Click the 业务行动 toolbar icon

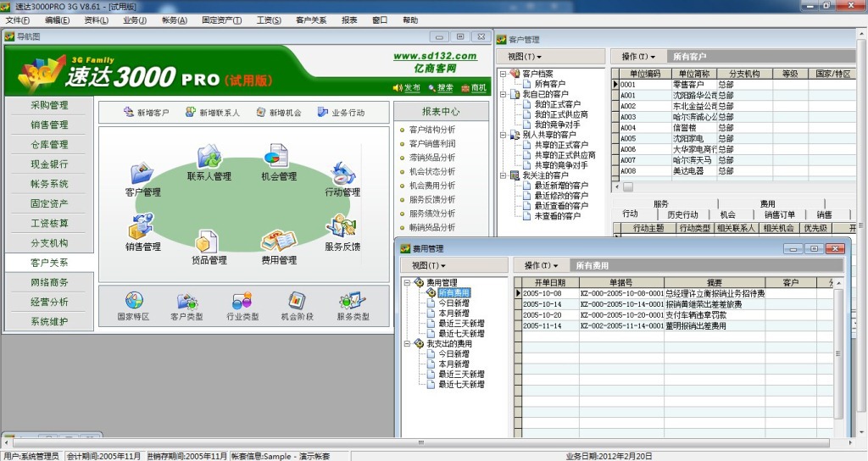tap(323, 112)
